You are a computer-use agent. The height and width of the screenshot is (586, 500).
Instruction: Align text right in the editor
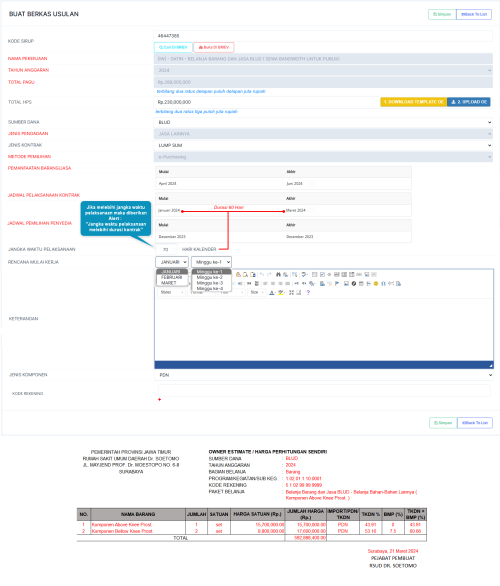[280, 283]
